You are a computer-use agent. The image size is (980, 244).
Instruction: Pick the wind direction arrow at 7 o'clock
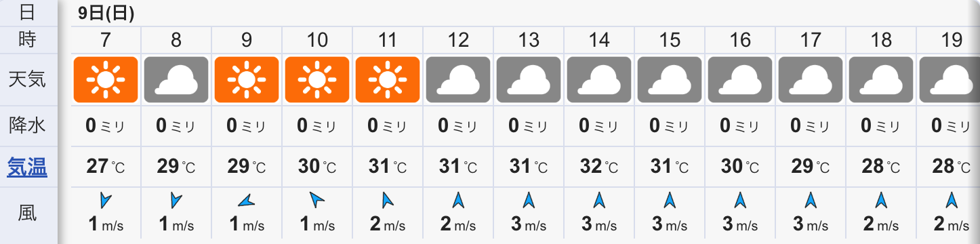[x=106, y=200]
